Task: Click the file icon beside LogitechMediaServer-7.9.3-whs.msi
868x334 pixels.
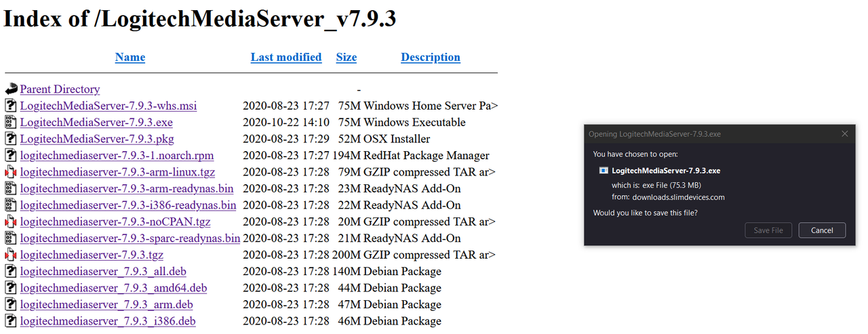Action: (x=11, y=106)
